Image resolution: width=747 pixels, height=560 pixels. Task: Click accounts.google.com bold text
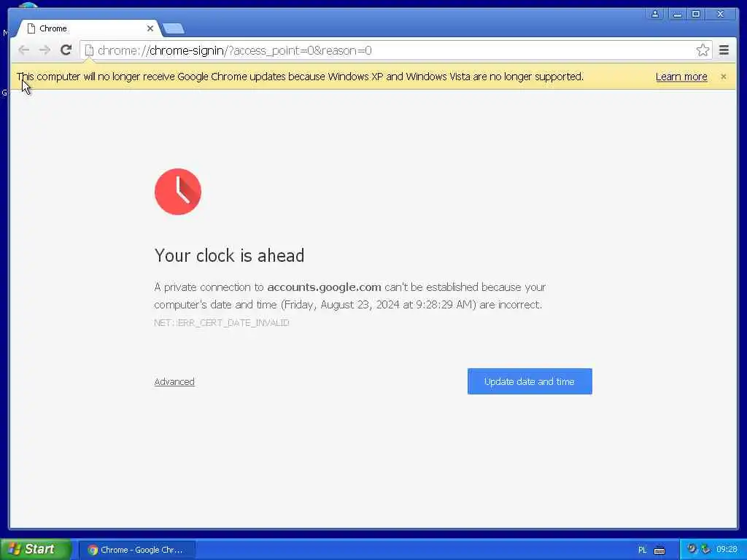(325, 287)
